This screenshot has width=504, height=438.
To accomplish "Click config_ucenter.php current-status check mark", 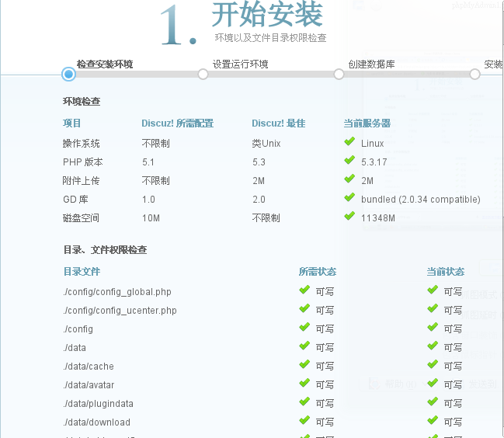I will (433, 308).
